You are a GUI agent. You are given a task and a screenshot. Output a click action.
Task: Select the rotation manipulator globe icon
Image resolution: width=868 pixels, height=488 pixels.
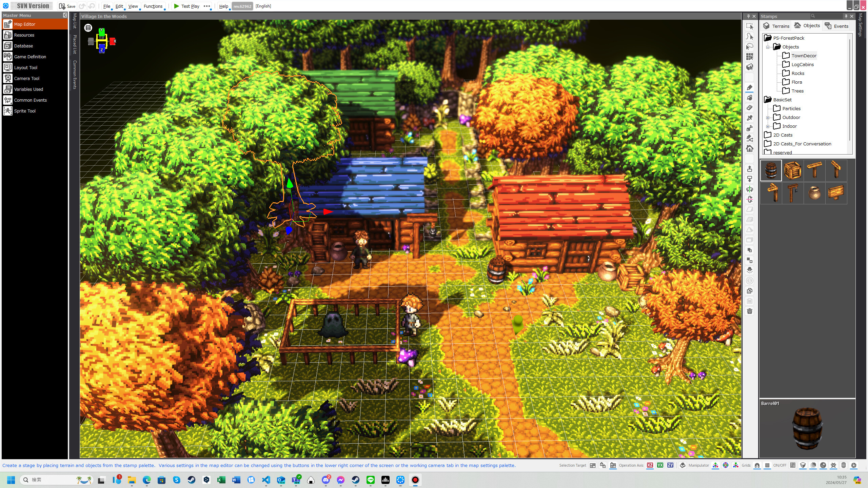click(726, 465)
